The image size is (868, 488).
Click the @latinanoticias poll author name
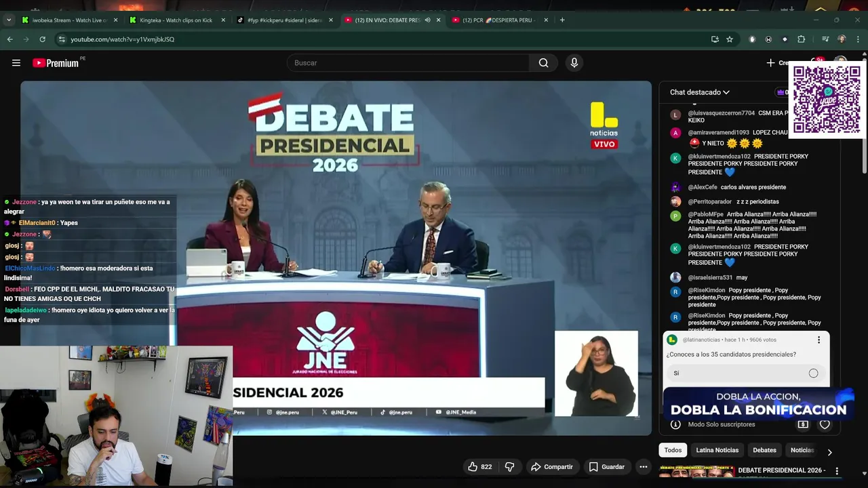pyautogui.click(x=701, y=340)
